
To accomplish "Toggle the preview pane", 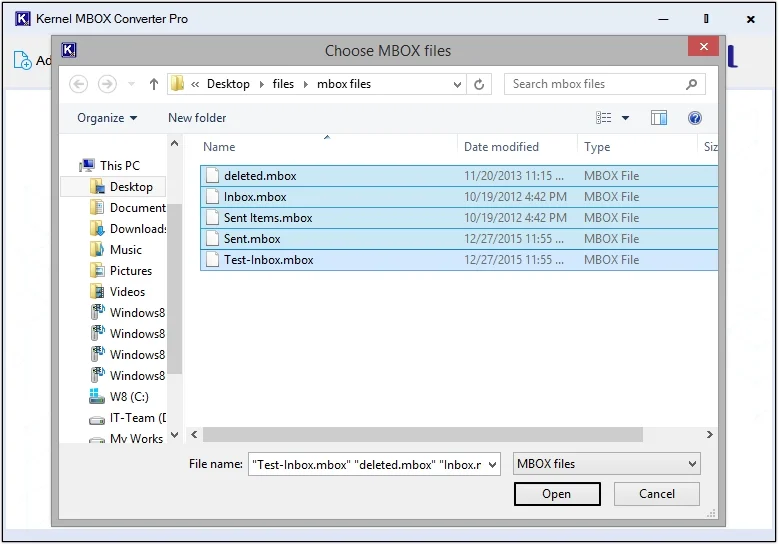I will pos(659,118).
